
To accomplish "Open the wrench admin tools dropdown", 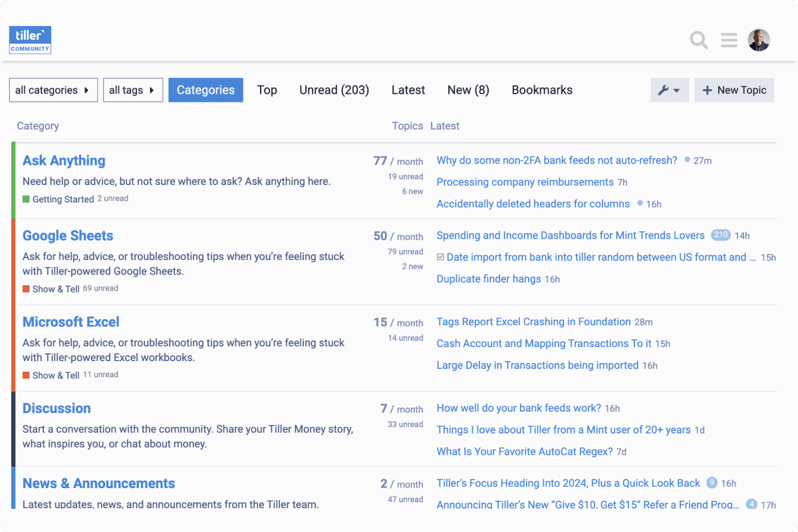I will pyautogui.click(x=669, y=90).
